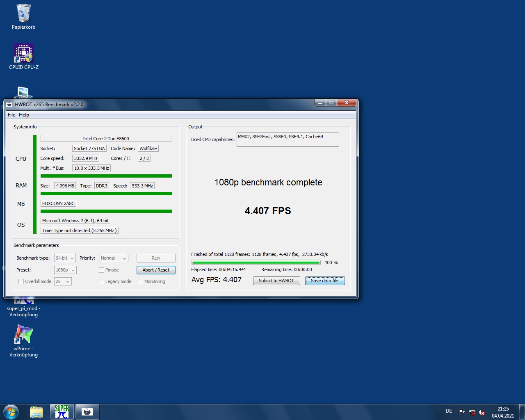525x420 pixels.
Task: Open the wPrime Verknüpfung desktop shortcut
Action: 24,340
